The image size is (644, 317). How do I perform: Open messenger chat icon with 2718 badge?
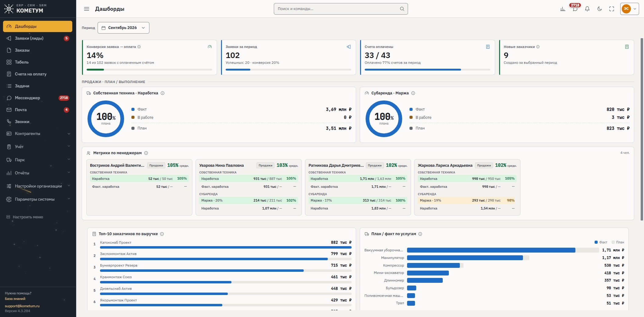[575, 9]
